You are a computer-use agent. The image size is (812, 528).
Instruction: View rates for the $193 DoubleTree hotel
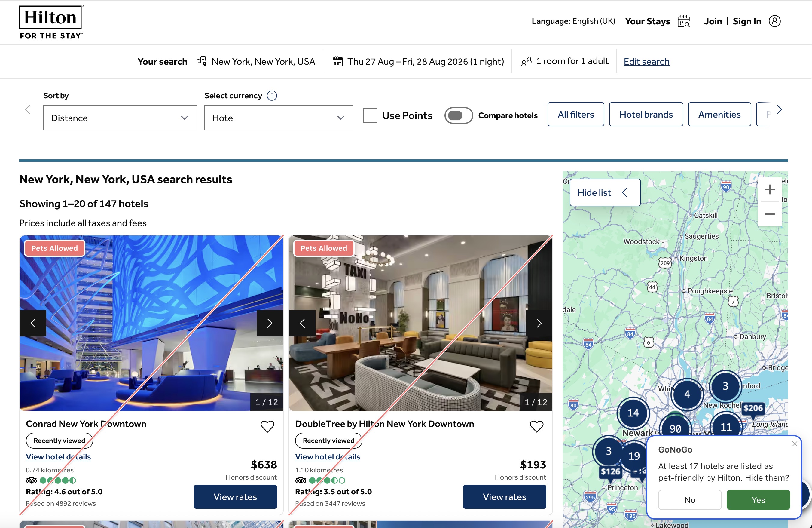[504, 497]
